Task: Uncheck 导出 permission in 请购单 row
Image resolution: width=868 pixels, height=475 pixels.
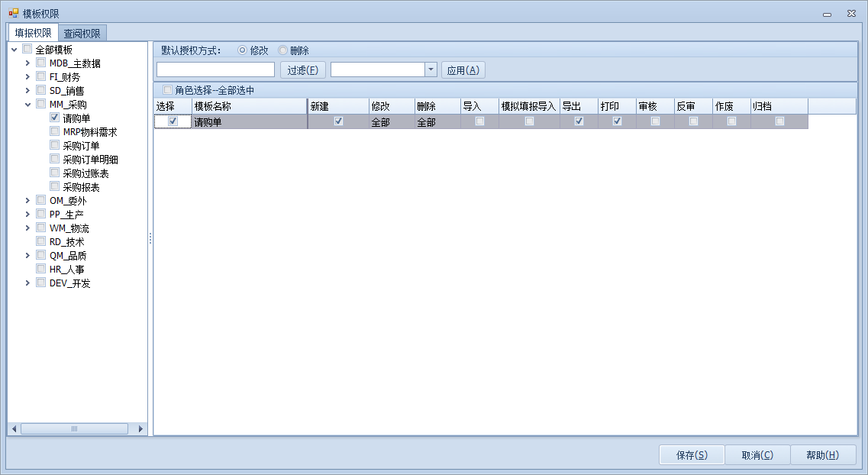Action: pyautogui.click(x=579, y=121)
